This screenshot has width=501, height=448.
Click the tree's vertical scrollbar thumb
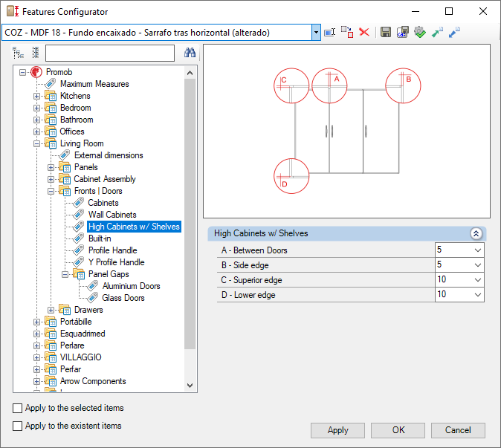click(x=190, y=214)
